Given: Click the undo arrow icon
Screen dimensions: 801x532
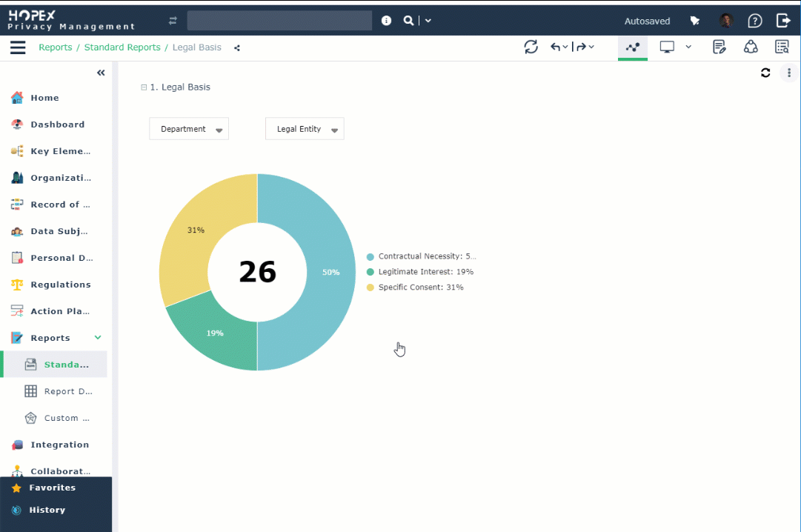Looking at the screenshot, I should tap(555, 47).
